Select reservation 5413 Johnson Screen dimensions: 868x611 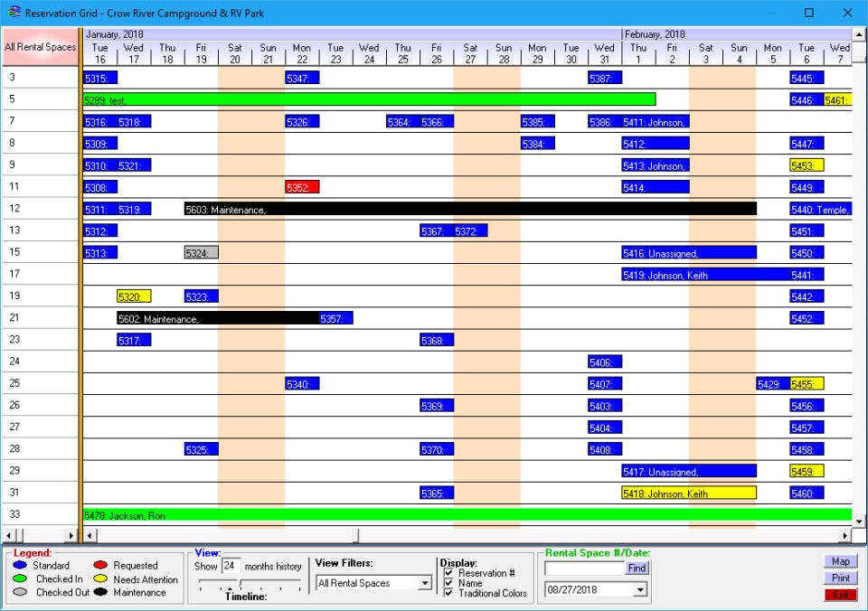pos(656,164)
